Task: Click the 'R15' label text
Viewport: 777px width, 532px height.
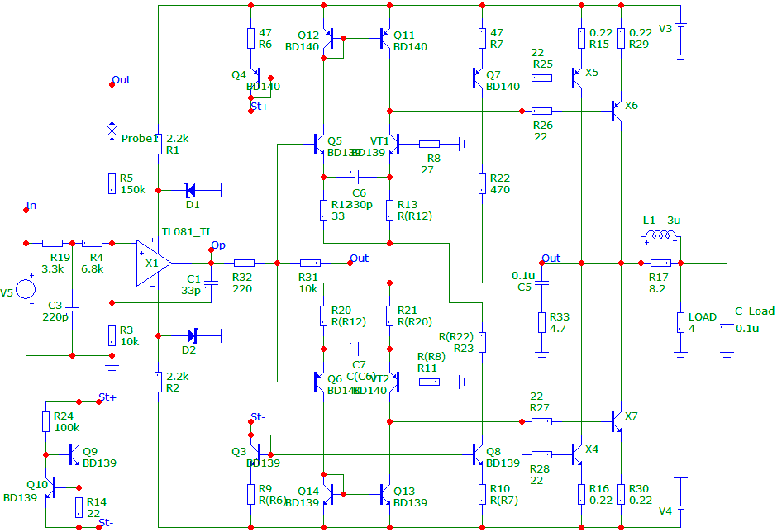Action: 599,44
